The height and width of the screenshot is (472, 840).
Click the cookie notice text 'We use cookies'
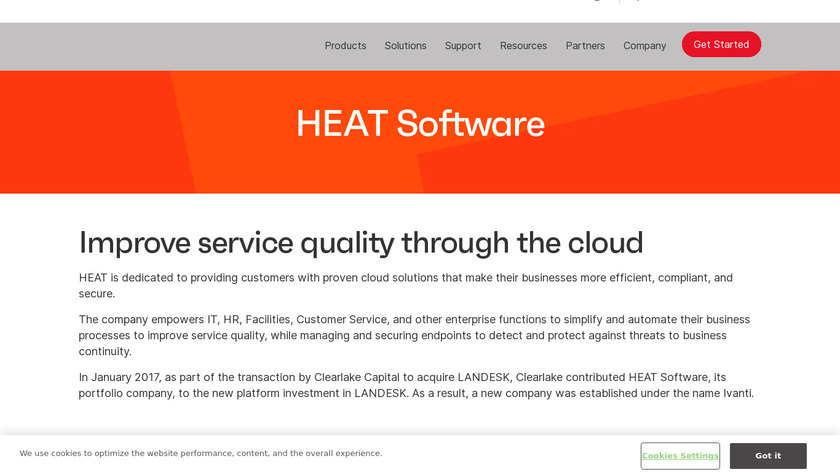pos(201,453)
